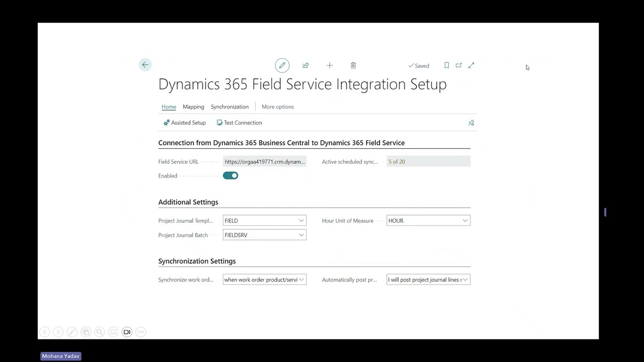Select the Home tab
Viewport: 644px width, 362px height.
(169, 107)
